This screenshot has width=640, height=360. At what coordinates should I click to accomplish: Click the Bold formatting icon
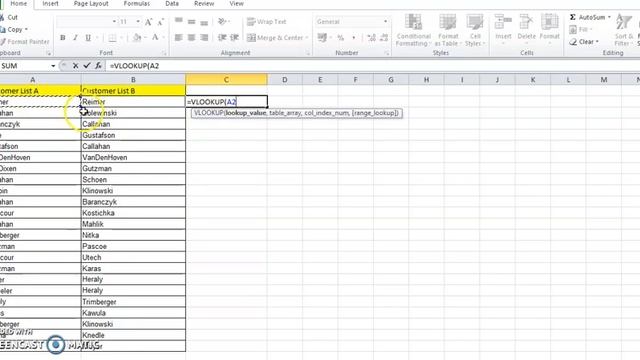[x=62, y=38]
